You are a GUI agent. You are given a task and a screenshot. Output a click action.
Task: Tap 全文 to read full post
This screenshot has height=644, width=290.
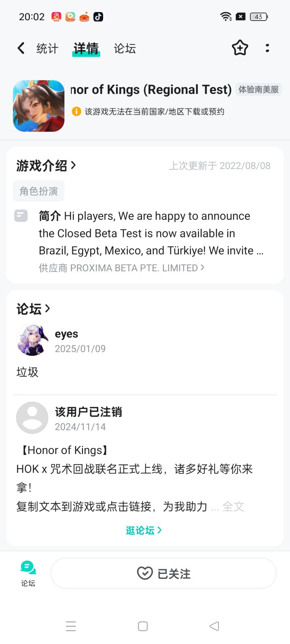pos(233,506)
